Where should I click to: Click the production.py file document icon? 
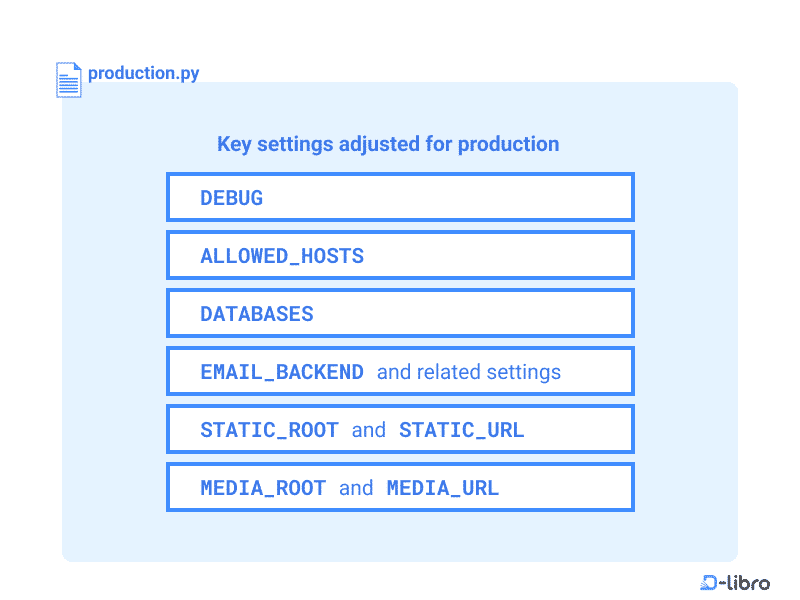pyautogui.click(x=68, y=80)
